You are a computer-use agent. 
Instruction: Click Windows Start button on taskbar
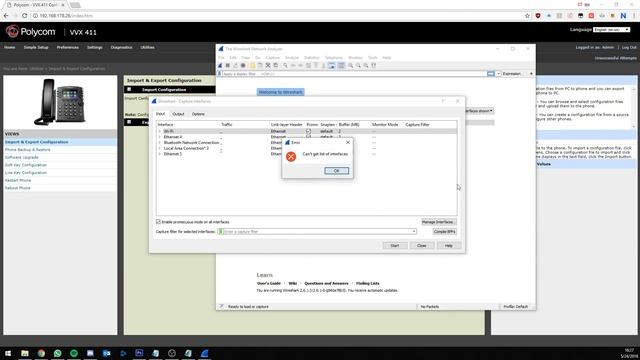click(x=8, y=353)
